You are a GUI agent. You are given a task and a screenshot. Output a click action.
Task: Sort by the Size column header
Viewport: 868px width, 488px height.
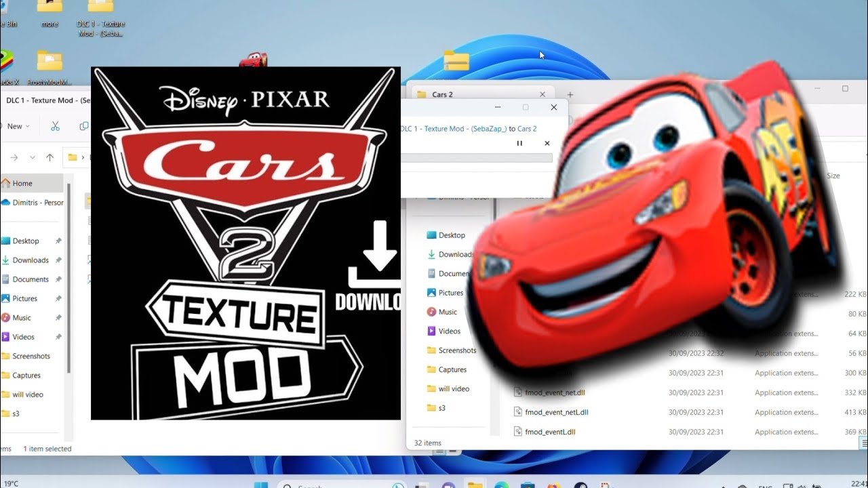(833, 176)
